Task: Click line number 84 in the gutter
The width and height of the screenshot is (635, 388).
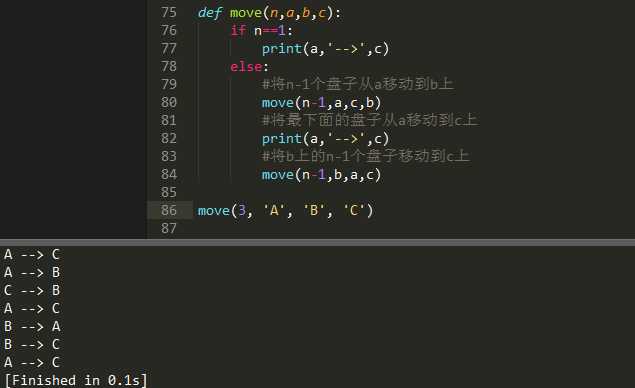Action: click(169, 175)
